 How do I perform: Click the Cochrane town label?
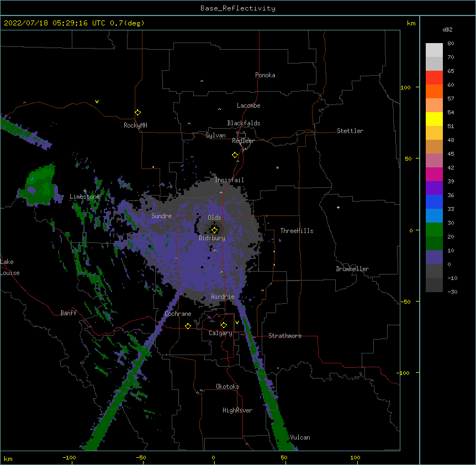pyautogui.click(x=178, y=314)
